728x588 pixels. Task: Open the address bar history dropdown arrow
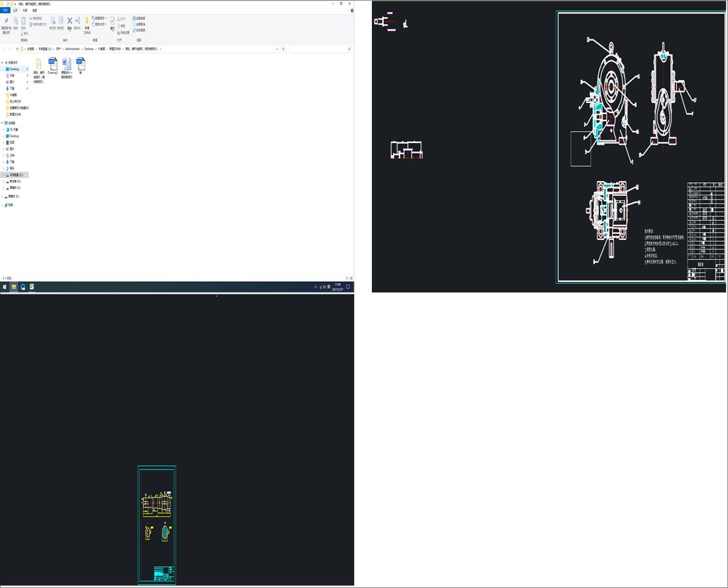(277, 49)
